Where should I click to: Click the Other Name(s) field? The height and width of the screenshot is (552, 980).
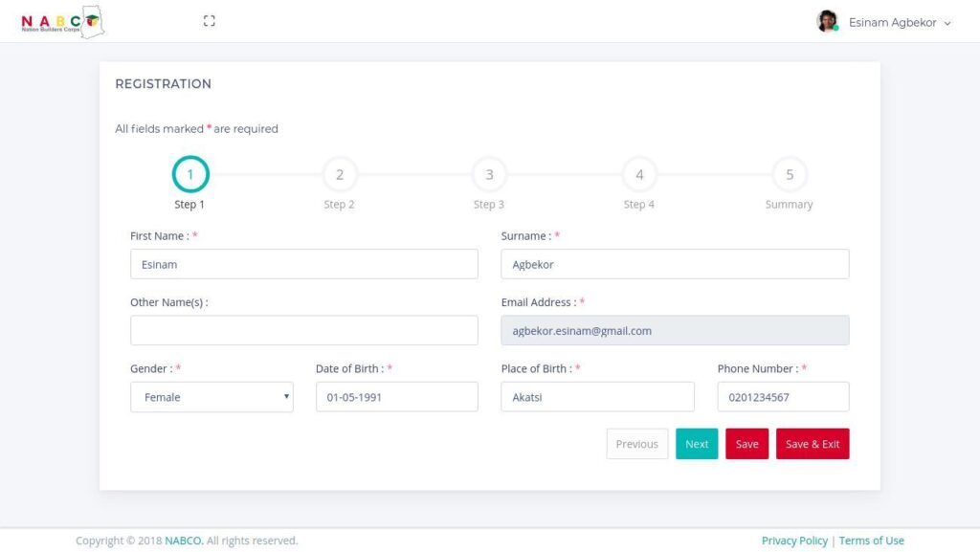[303, 330]
